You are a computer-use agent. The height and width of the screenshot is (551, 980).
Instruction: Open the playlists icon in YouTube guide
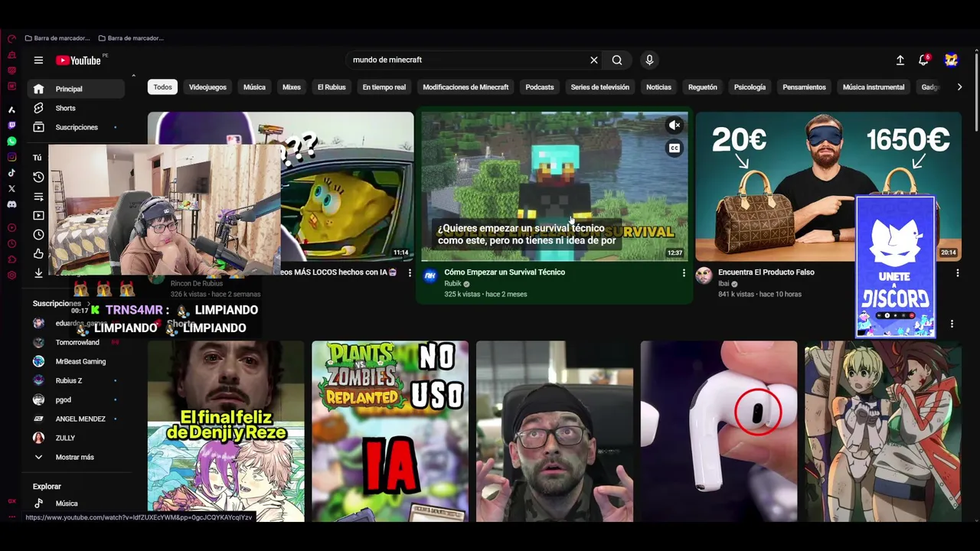click(x=38, y=197)
